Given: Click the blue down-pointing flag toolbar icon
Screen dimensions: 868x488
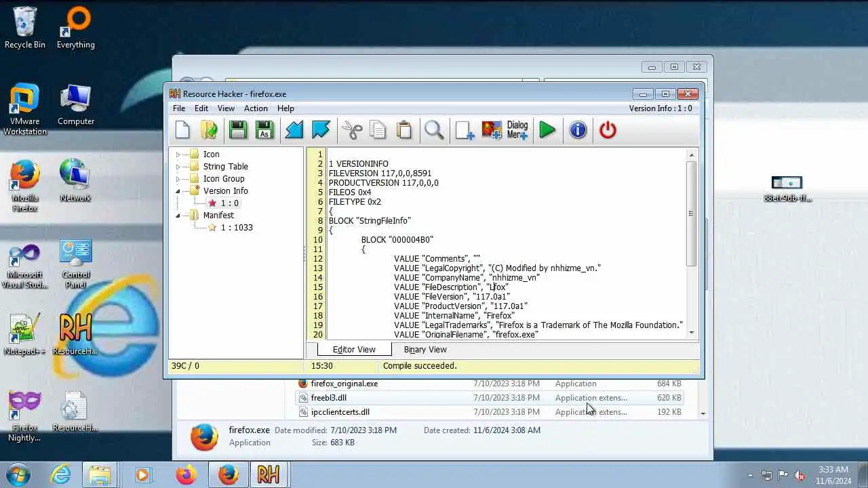Looking at the screenshot, I should 321,129.
